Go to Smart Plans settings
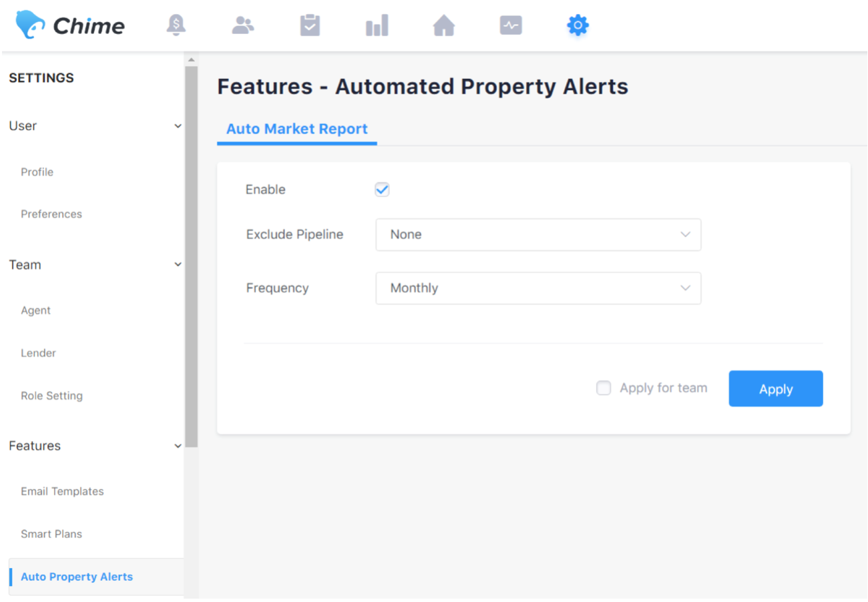This screenshot has height=602, width=868. coord(51,534)
